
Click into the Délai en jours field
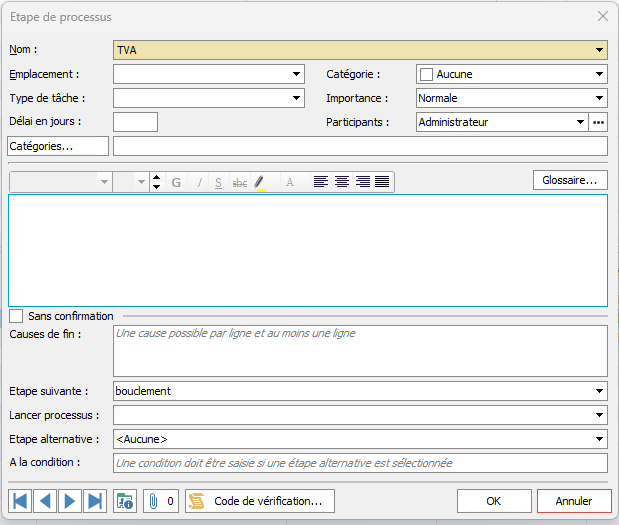(x=135, y=122)
